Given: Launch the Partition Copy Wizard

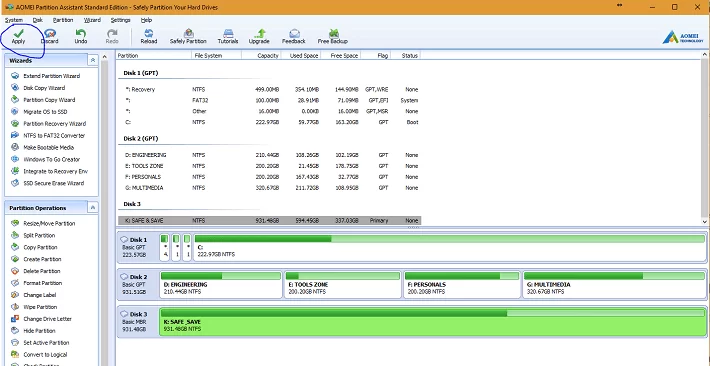Looking at the screenshot, I should tap(49, 100).
